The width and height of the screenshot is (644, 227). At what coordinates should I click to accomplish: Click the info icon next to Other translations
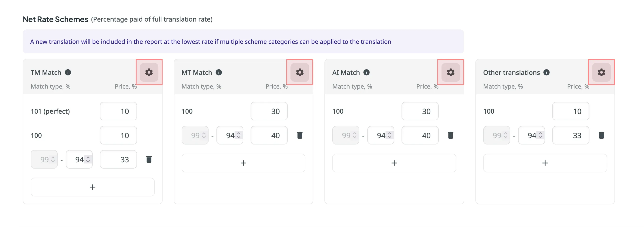(x=547, y=73)
